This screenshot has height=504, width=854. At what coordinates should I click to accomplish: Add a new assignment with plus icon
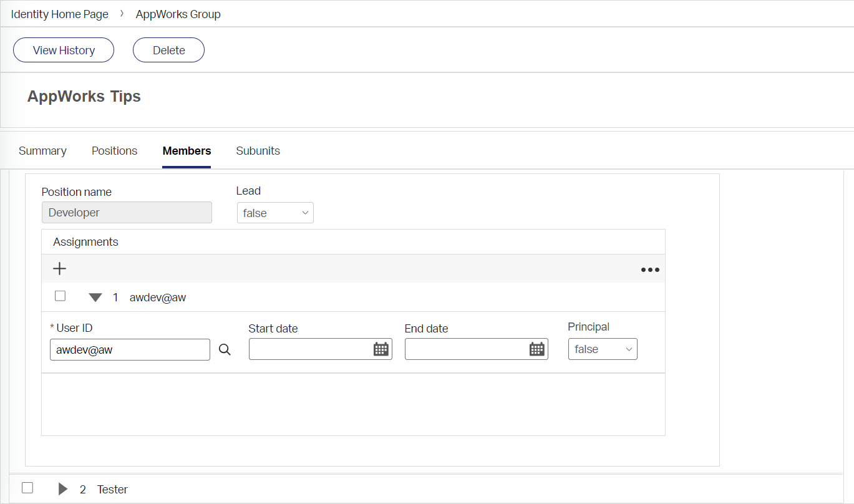[x=59, y=269]
